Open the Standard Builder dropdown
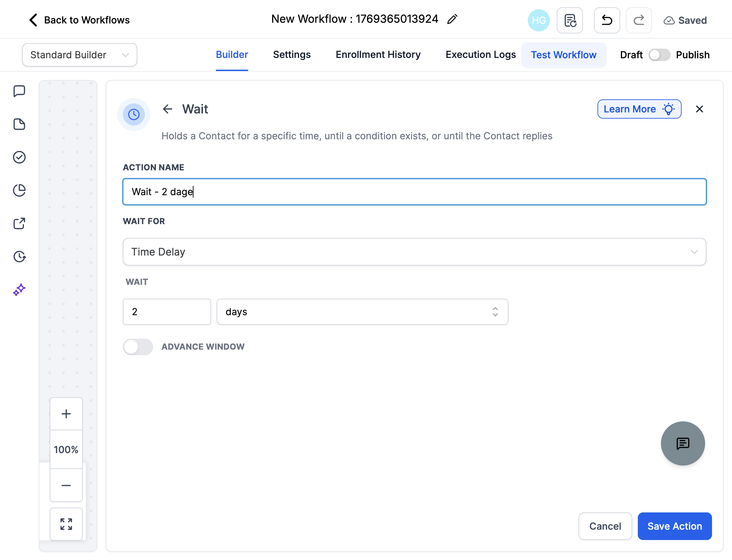Image resolution: width=732 pixels, height=560 pixels. point(80,55)
